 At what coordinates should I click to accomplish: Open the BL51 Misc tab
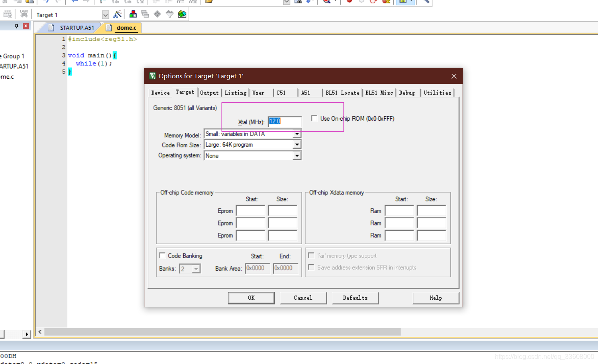[x=379, y=93]
